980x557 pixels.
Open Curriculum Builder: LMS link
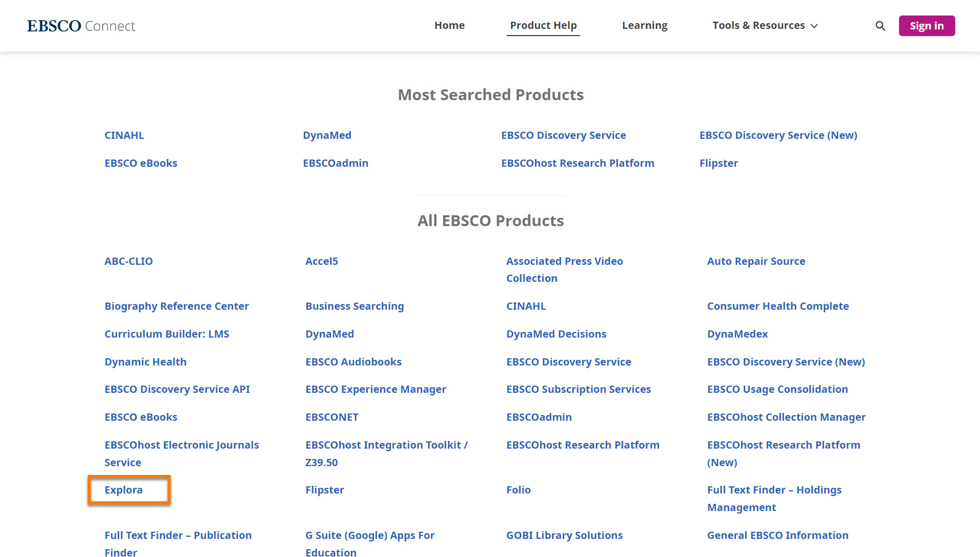[x=167, y=334]
